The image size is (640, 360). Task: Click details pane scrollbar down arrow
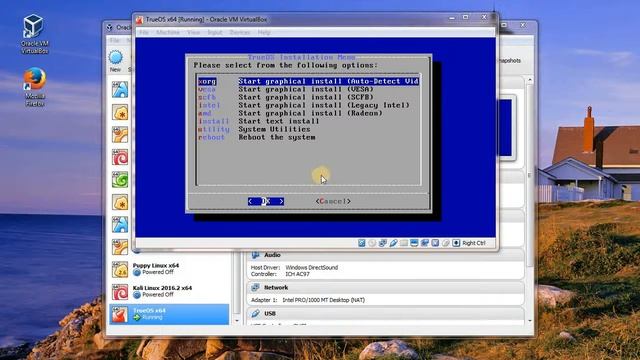(x=530, y=321)
